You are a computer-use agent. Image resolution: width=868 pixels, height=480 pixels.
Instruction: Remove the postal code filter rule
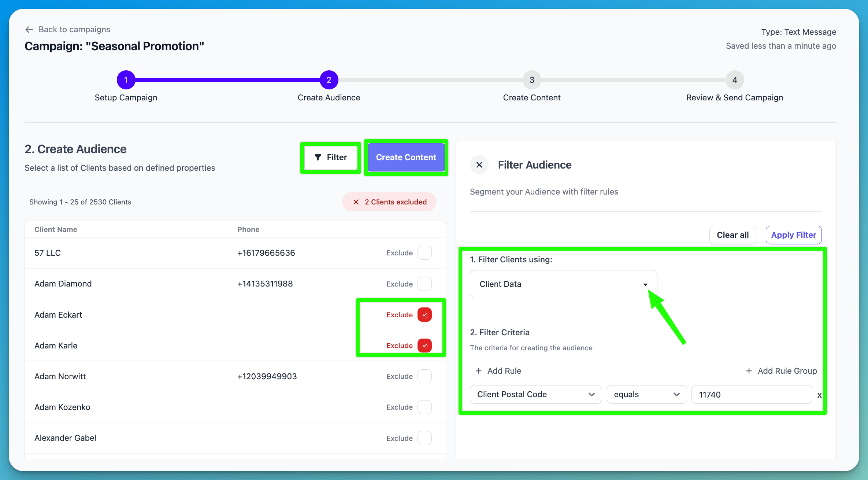click(x=819, y=395)
